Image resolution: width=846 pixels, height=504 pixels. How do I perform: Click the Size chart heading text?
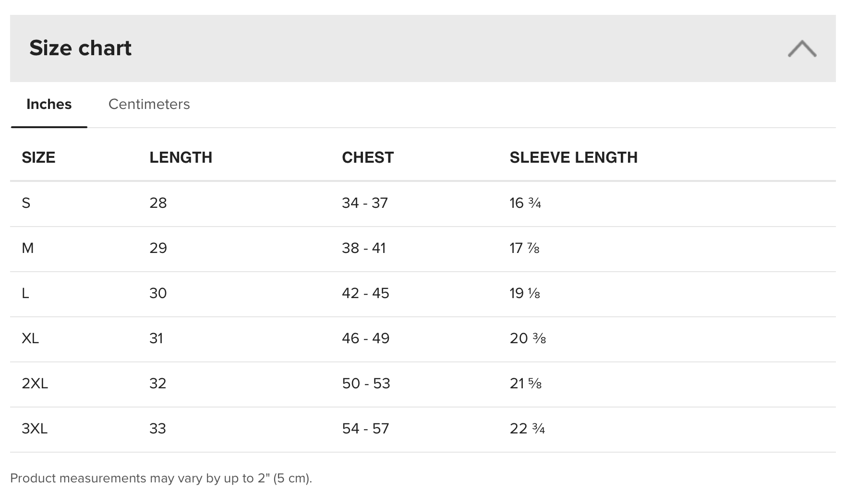point(80,48)
